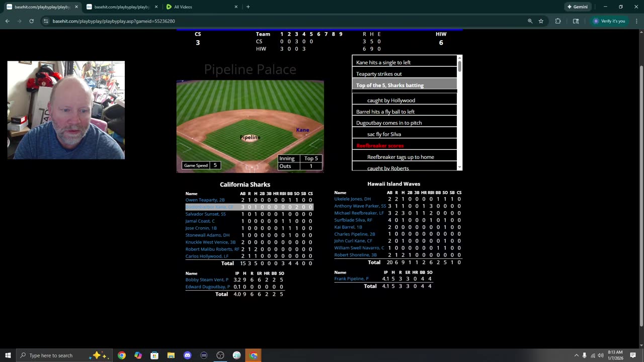Open Kai Barrel, 1B link
Image resolution: width=644 pixels, height=362 pixels.
[348, 227]
